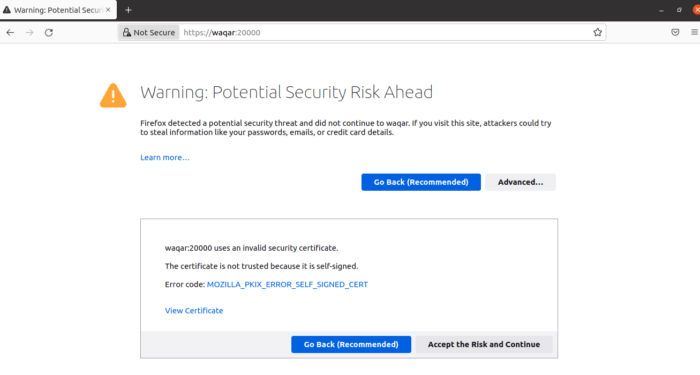Click the Advanced… button
700x375 pixels.
521,182
